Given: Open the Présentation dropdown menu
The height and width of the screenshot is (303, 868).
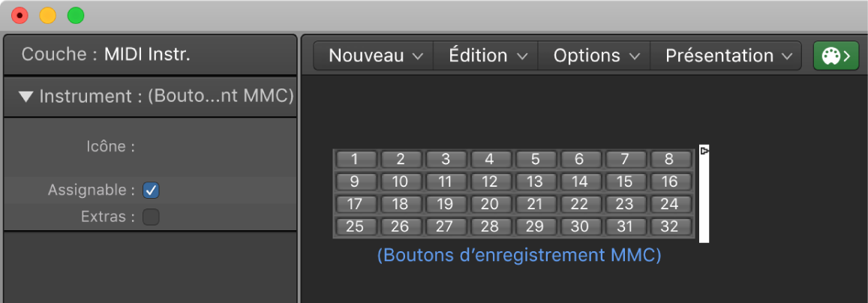Looking at the screenshot, I should tap(725, 55).
